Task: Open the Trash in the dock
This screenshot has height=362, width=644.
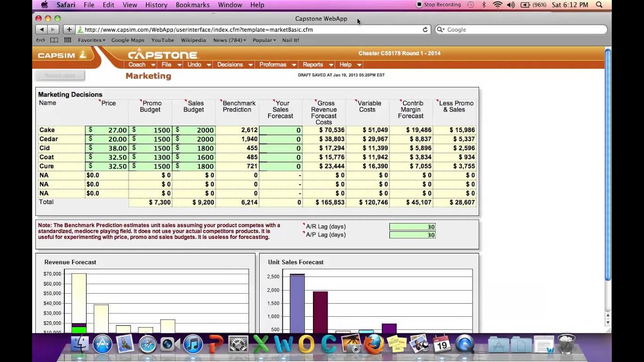Action: [x=567, y=344]
